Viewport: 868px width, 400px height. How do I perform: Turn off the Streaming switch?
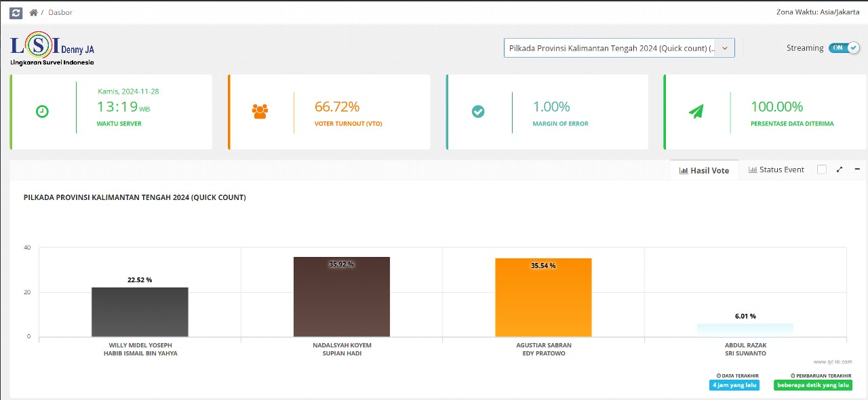(x=844, y=48)
